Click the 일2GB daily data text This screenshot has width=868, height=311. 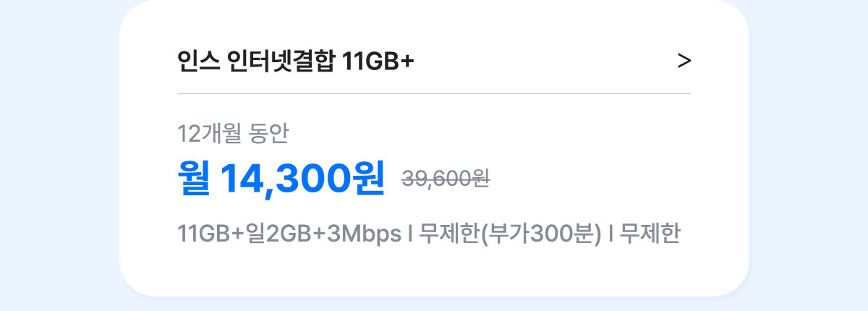click(278, 235)
